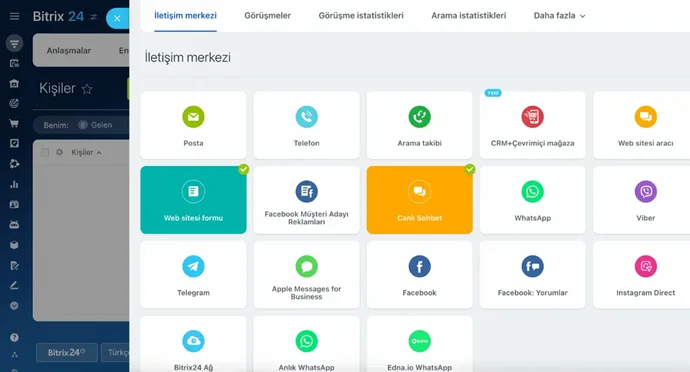Toggle the Kişiler column sort arrow
The height and width of the screenshot is (372, 690).
pos(99,153)
